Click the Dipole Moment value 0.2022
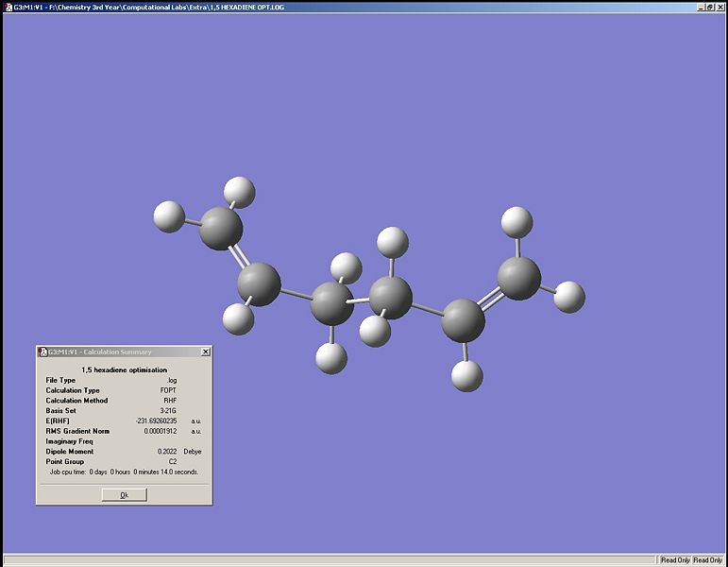Image resolution: width=728 pixels, height=567 pixels. point(167,452)
